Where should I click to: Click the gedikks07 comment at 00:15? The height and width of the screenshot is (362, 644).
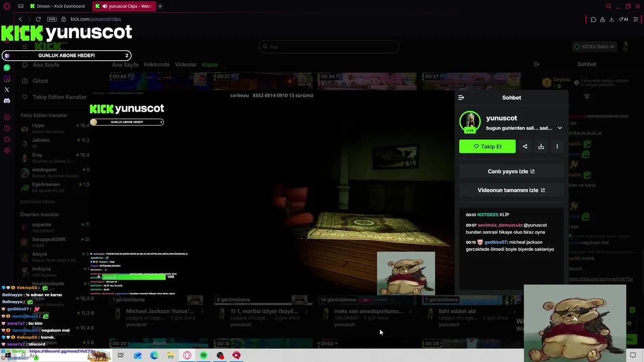[510, 246]
